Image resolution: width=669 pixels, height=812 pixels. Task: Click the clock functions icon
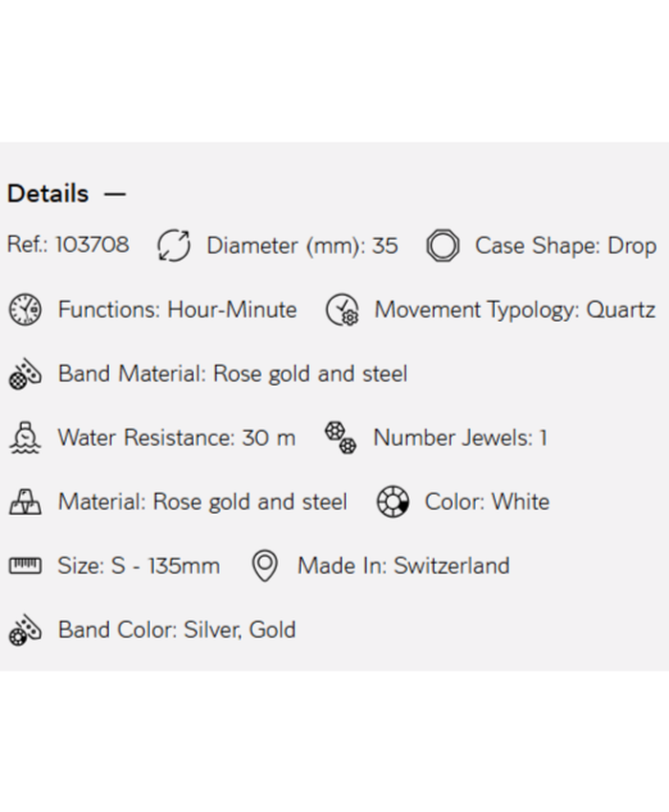(x=25, y=310)
